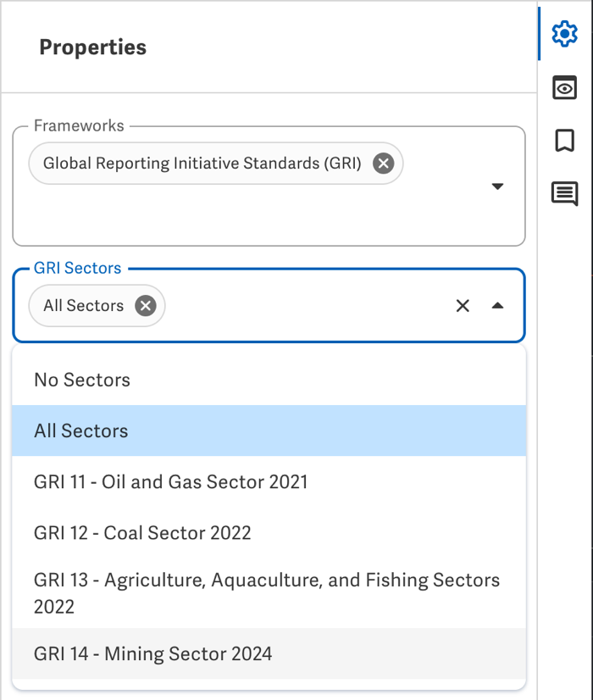The height and width of the screenshot is (700, 593).
Task: Open the preview eye panel icon
Action: coord(564,87)
